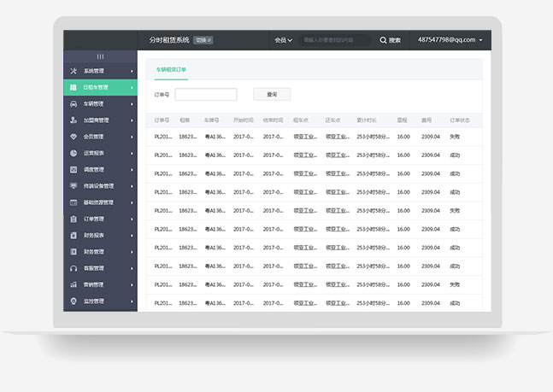Viewport: 553px width, 392px height.
Task: Click the 系统管理 wrench icon in sidebar
Action: (74, 71)
